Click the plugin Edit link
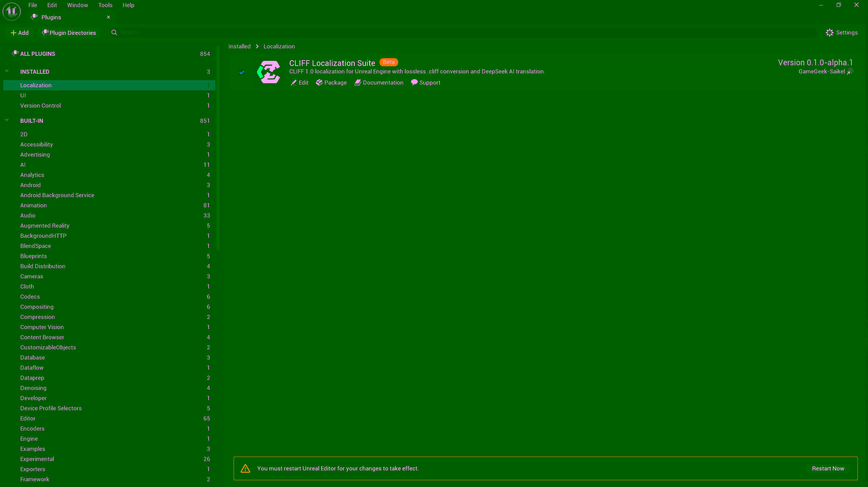868x487 pixels. pyautogui.click(x=299, y=83)
